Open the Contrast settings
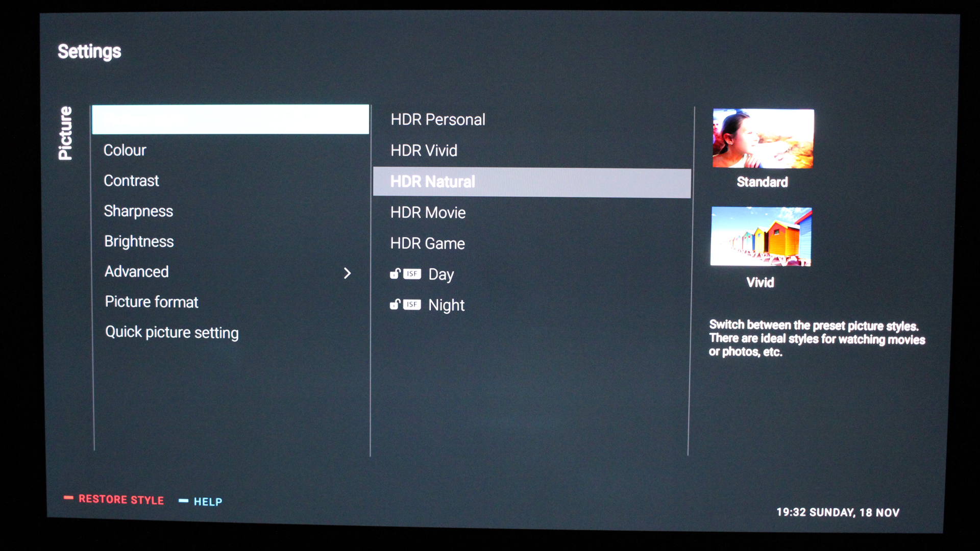Screen dimensions: 980x551 coord(130,180)
